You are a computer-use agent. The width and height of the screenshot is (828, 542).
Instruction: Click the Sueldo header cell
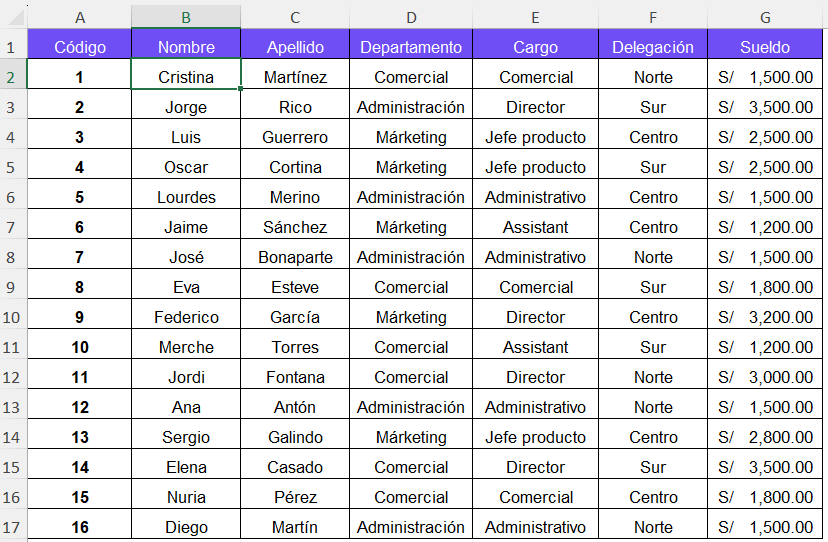coord(765,47)
